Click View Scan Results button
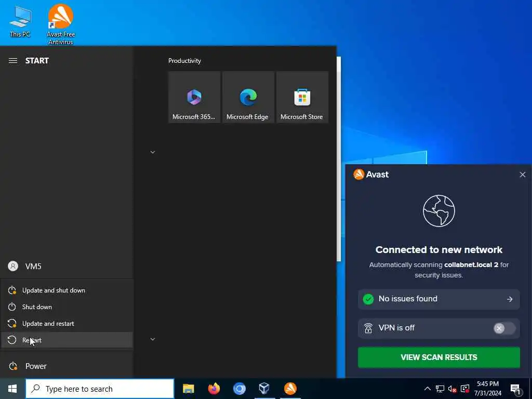This screenshot has height=399, width=532. [438, 357]
